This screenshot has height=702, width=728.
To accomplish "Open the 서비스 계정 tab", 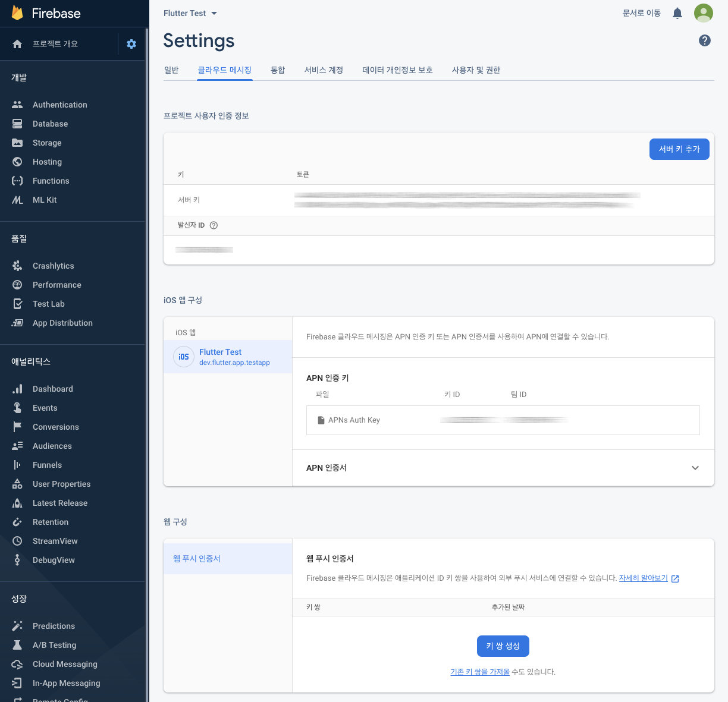I will (324, 70).
